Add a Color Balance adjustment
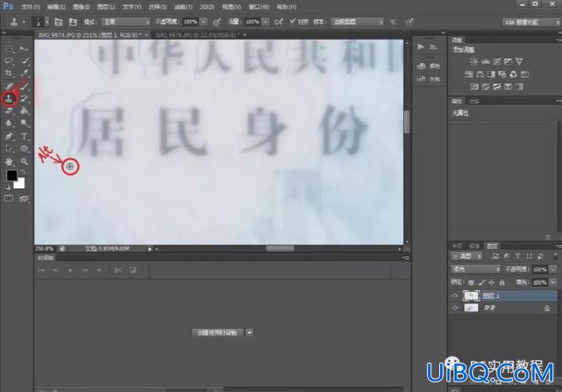 coord(480,74)
